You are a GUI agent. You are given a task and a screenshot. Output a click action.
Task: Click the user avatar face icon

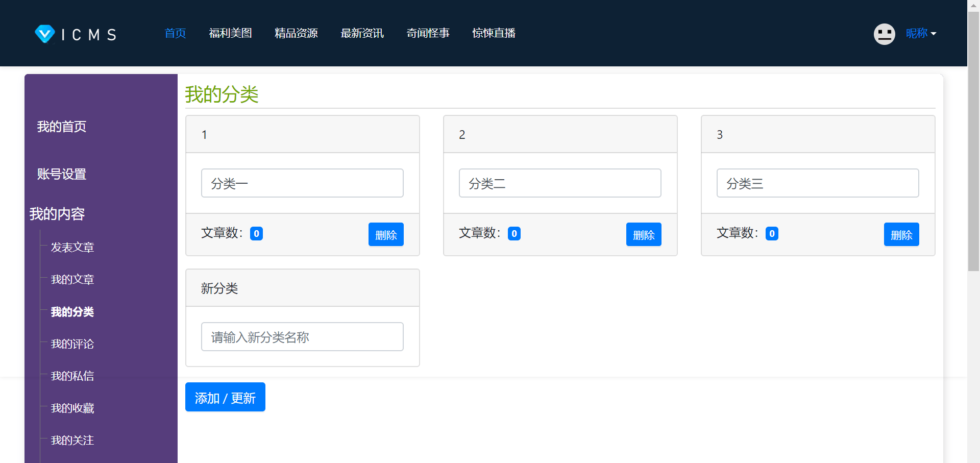(884, 34)
